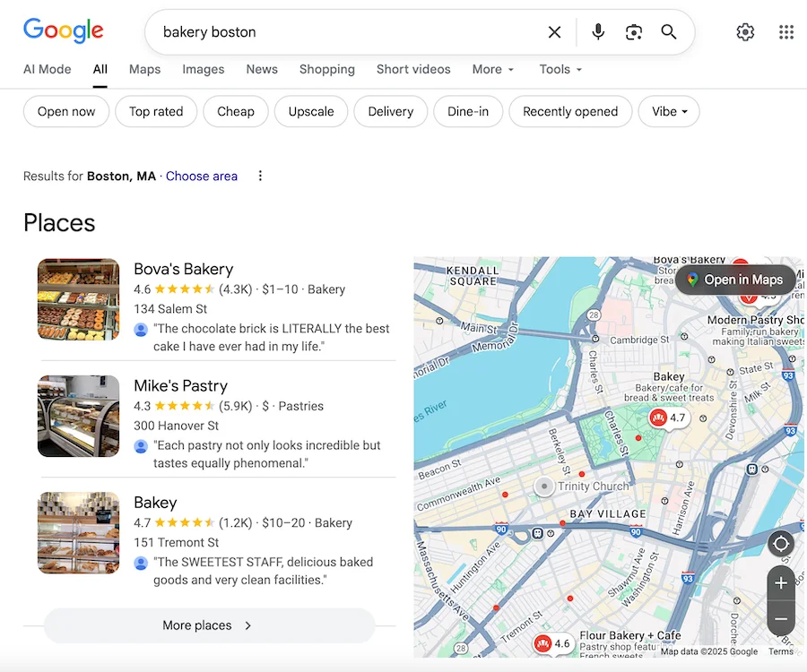The height and width of the screenshot is (672, 807).
Task: Click the Bova's Bakery photo thumbnail
Action: coord(78,299)
